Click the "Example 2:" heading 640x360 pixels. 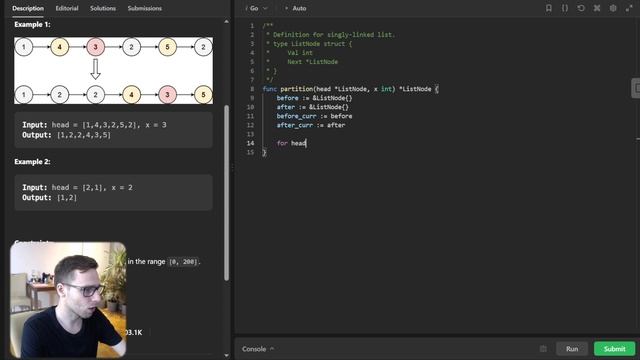coord(32,162)
